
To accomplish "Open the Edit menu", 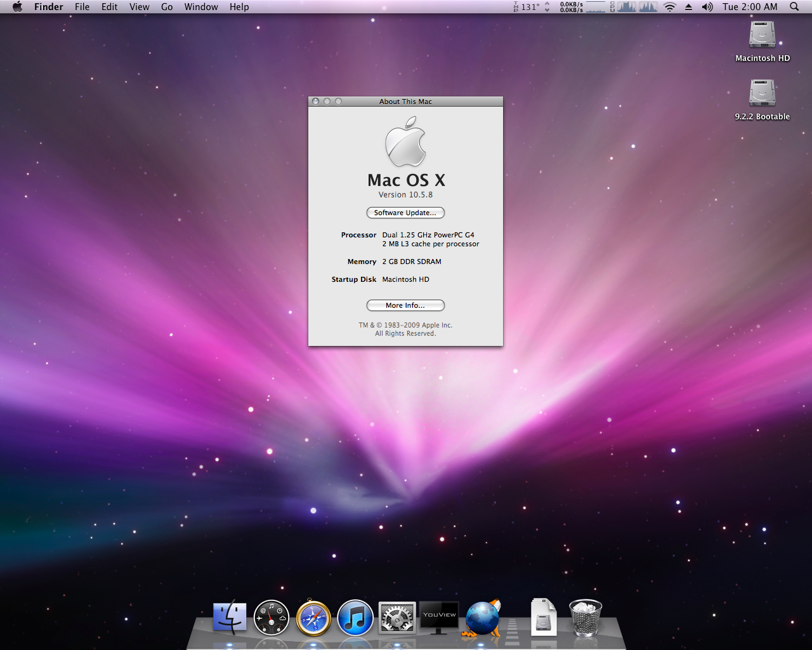I will (x=110, y=7).
